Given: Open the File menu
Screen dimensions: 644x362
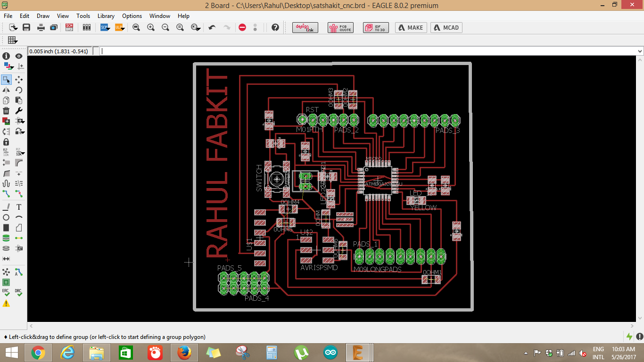Looking at the screenshot, I should coord(8,16).
